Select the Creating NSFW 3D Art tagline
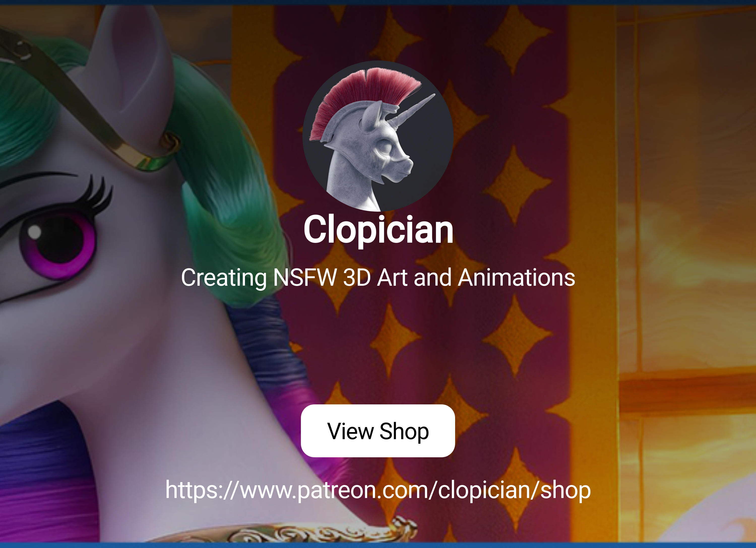Viewport: 756px width, 548px height. [378, 277]
